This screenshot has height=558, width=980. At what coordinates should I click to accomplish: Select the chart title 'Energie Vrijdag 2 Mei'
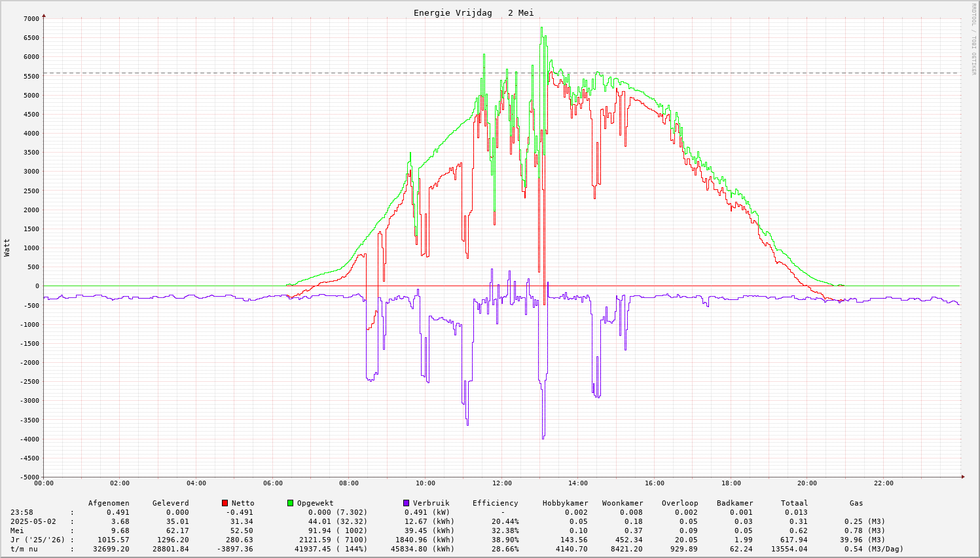pyautogui.click(x=473, y=13)
